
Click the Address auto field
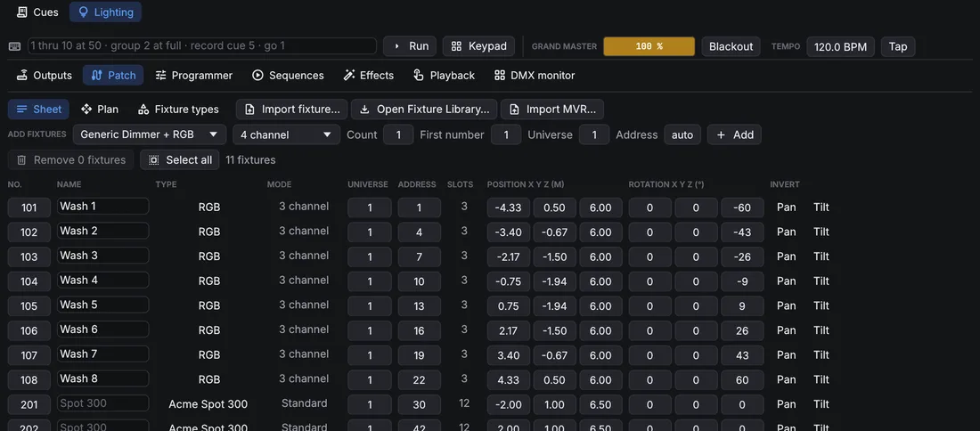[x=682, y=134]
